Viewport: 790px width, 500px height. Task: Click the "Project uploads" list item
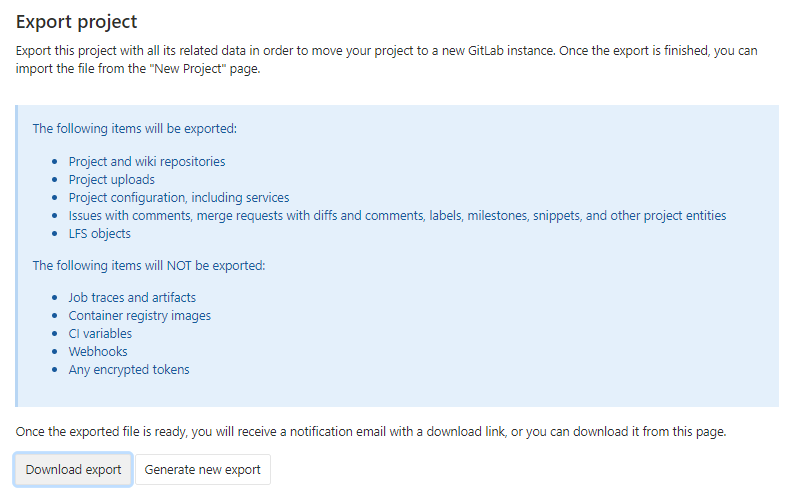(111, 179)
